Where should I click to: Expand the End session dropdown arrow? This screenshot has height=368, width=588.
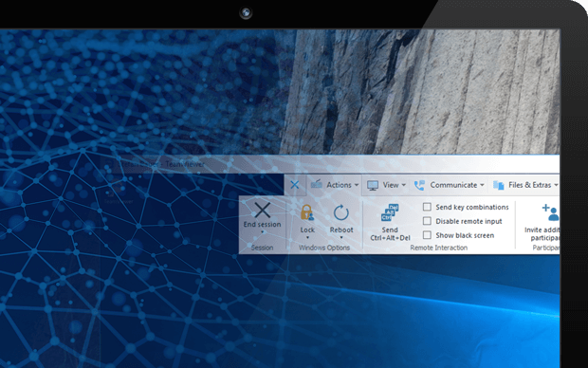point(263,232)
